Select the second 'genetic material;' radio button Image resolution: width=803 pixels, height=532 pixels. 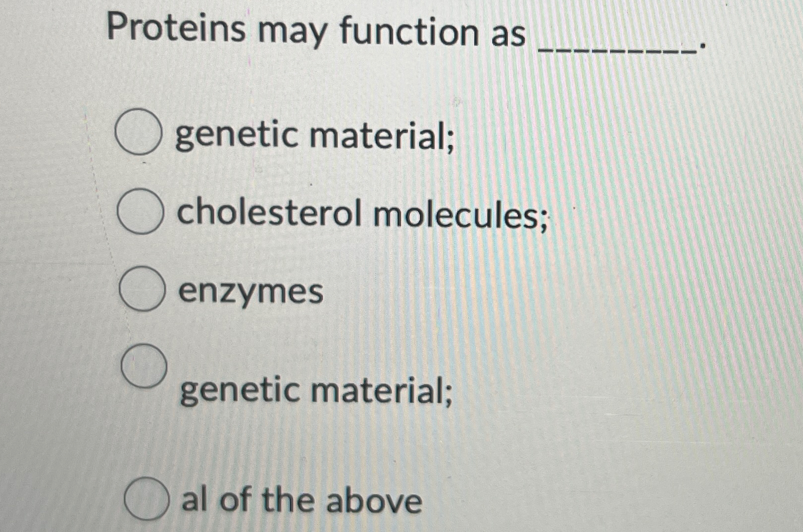144,365
